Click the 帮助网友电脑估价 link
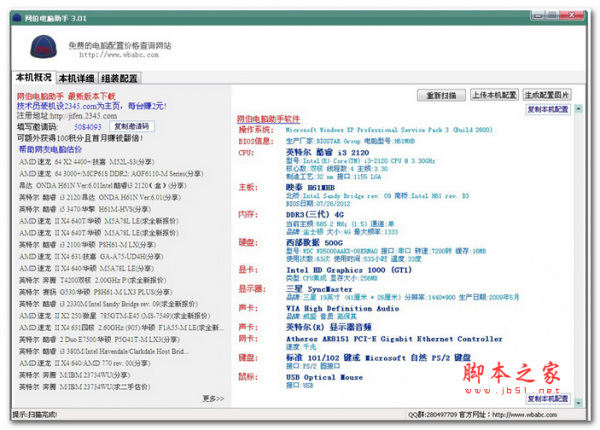Viewport: 600px width, 430px height. (50, 149)
